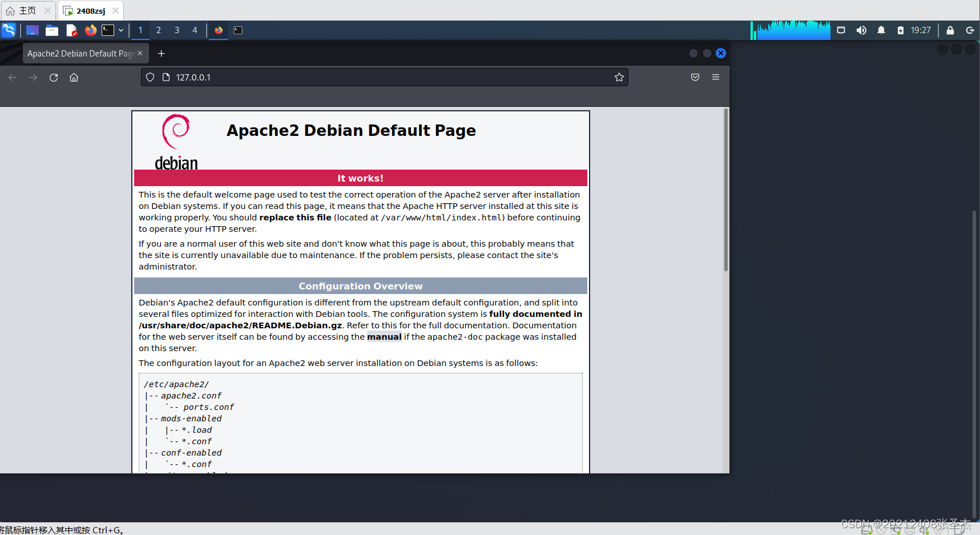This screenshot has height=535, width=980.
Task: Click the bold replace this file text
Action: tap(295, 218)
